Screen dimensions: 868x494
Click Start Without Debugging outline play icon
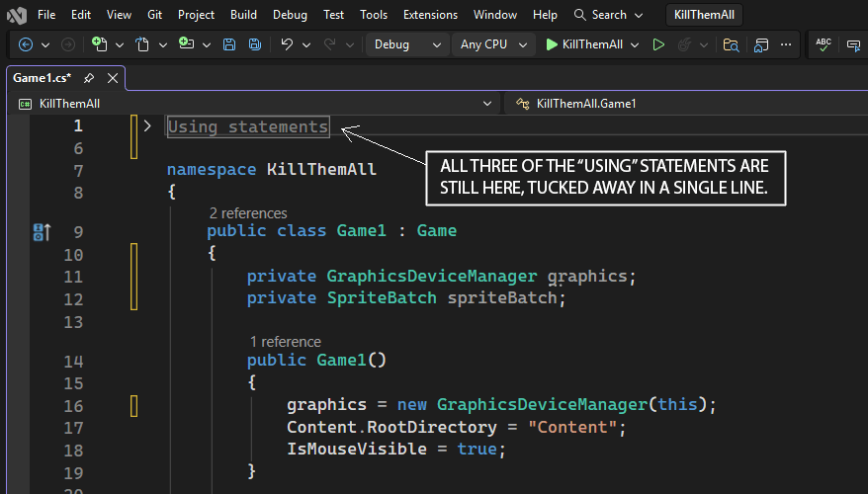(x=659, y=44)
